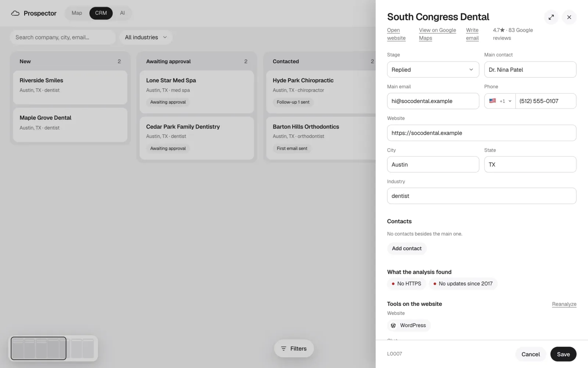Edit the Main contact field Dr. Nina Patel
The height and width of the screenshot is (368, 588).
[530, 70]
